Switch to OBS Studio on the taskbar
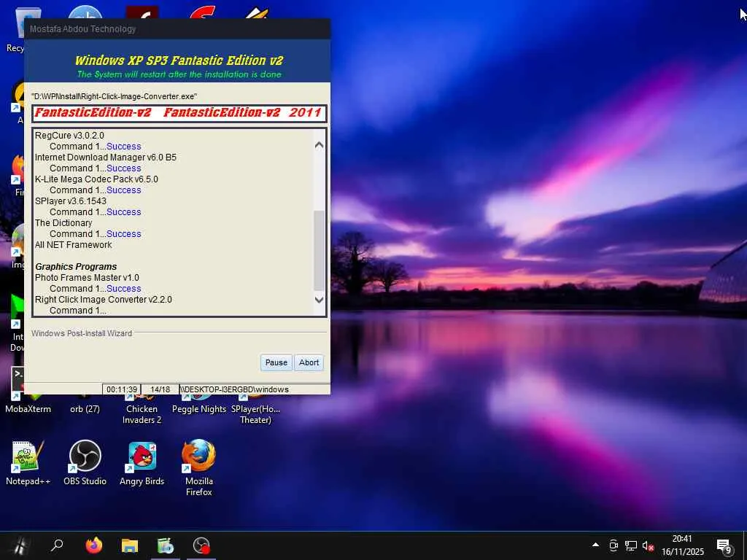 201,545
